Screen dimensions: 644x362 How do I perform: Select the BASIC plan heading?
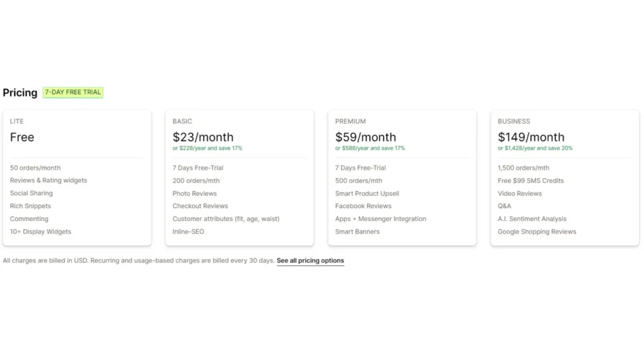click(x=182, y=121)
